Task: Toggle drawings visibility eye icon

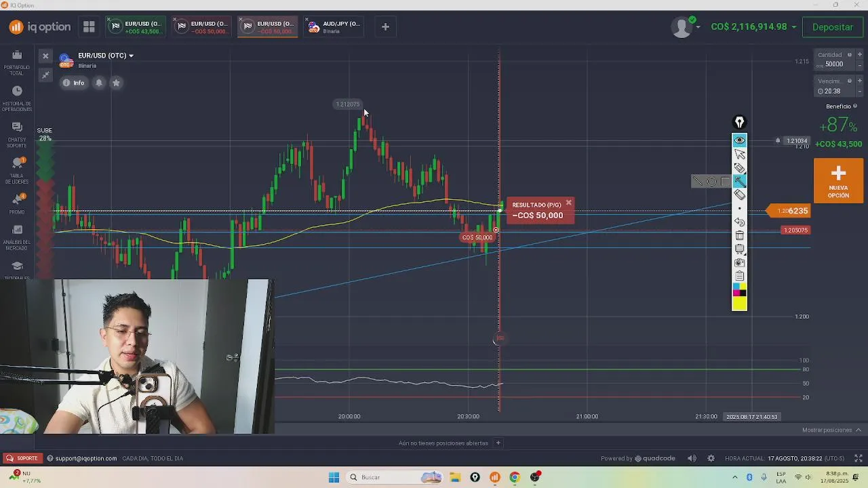Action: click(739, 141)
